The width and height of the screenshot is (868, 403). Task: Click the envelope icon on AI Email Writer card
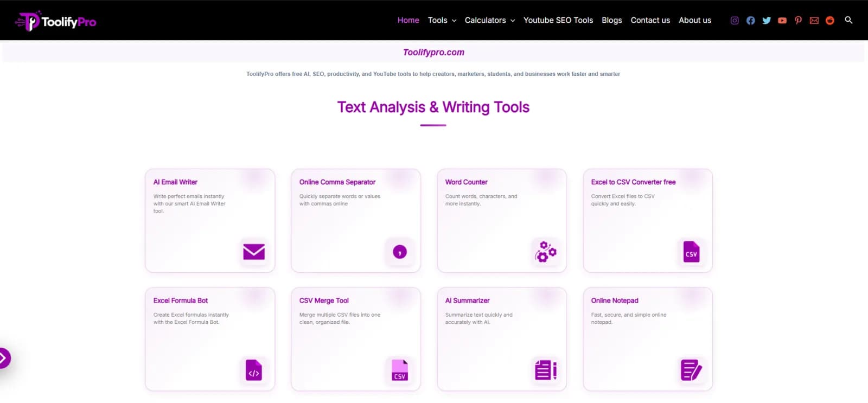click(254, 252)
